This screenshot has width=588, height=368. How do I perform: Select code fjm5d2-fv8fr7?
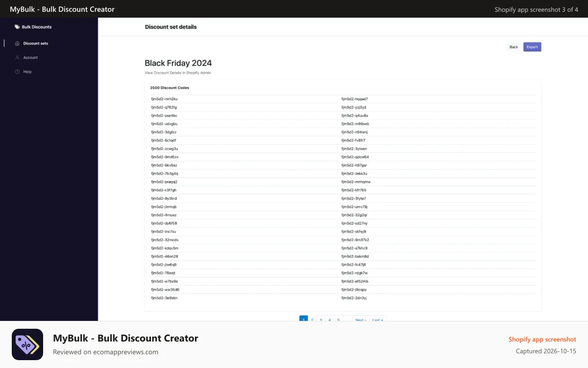click(x=353, y=140)
